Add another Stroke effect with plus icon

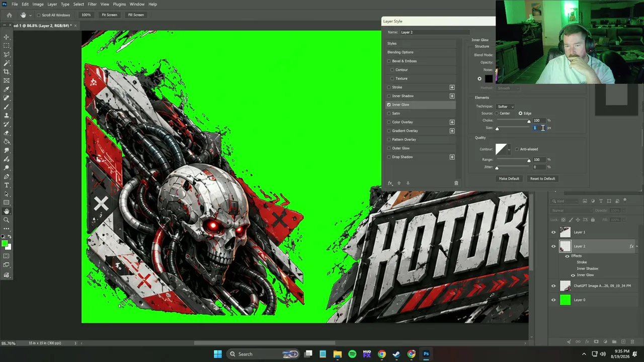pyautogui.click(x=452, y=87)
